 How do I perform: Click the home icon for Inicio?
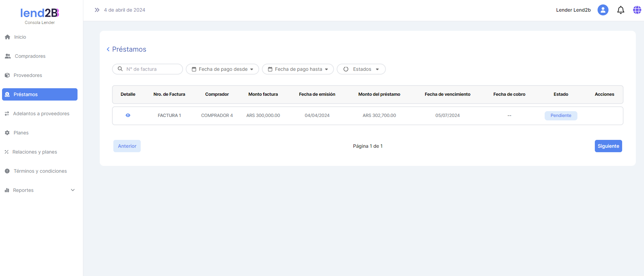[8, 37]
